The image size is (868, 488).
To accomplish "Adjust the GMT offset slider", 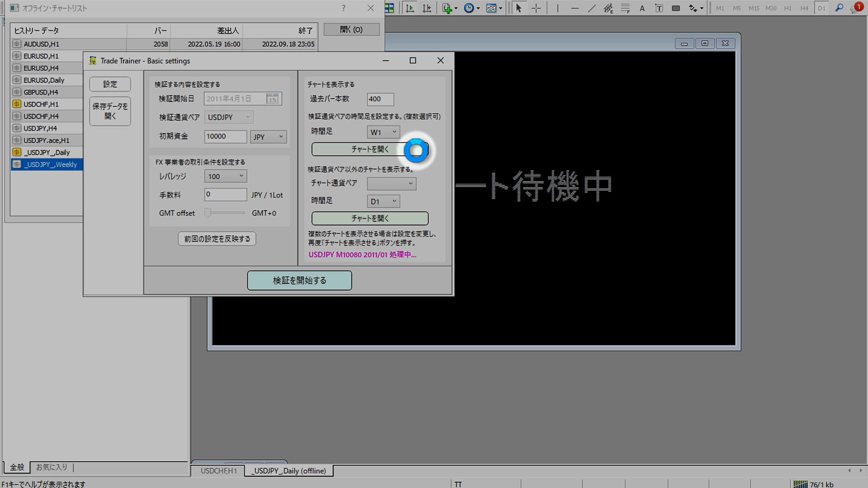I will coord(208,213).
